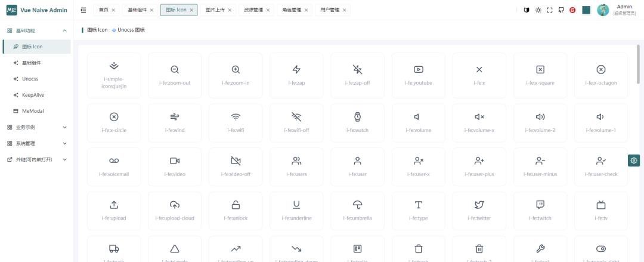Close the 用户管理 tab
This screenshot has height=262, width=644.
click(344, 10)
